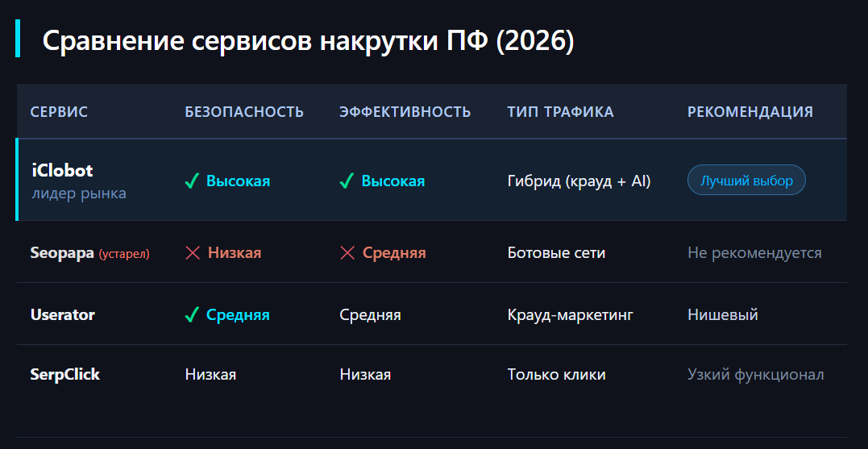Click the red cross beside Seopapa's Низкая rating
Screen dimensions: 868x449
point(193,253)
